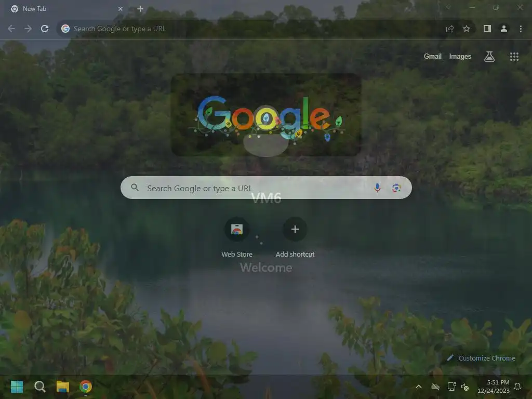This screenshot has height=399, width=532.
Task: Click the tab search chevron in title bar
Action: click(448, 7)
